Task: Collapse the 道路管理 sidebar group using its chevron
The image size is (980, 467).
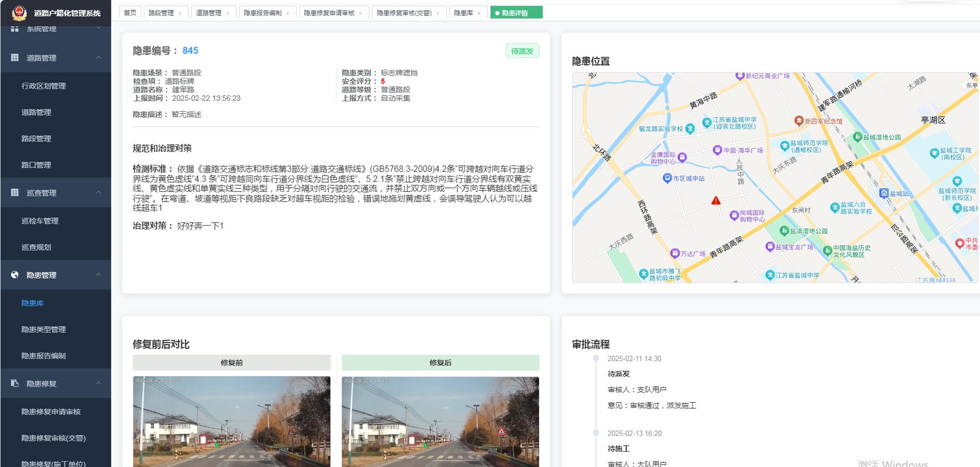Action: pos(99,57)
